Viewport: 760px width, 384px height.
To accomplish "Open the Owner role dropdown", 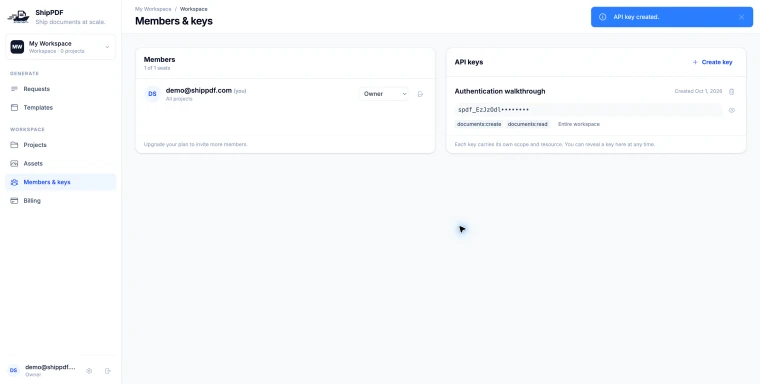I will tap(383, 94).
